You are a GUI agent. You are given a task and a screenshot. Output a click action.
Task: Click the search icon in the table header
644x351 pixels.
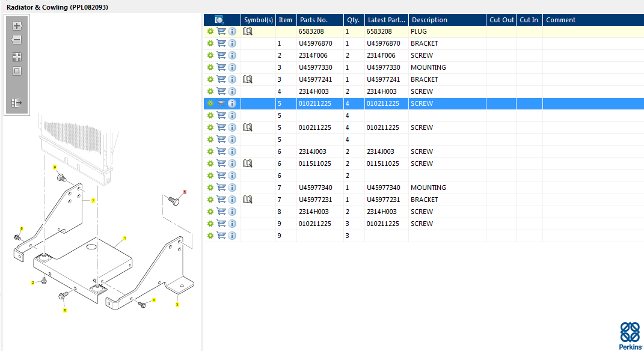pyautogui.click(x=219, y=20)
